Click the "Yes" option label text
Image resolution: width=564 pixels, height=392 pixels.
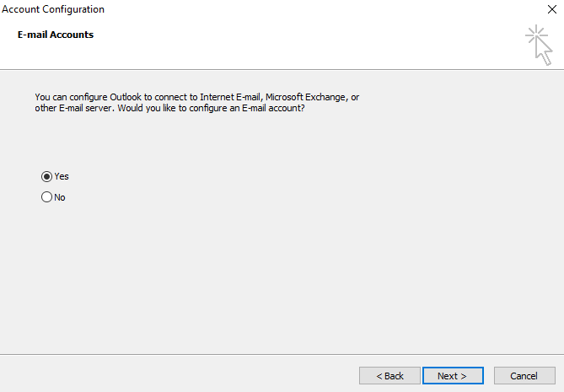pos(62,176)
